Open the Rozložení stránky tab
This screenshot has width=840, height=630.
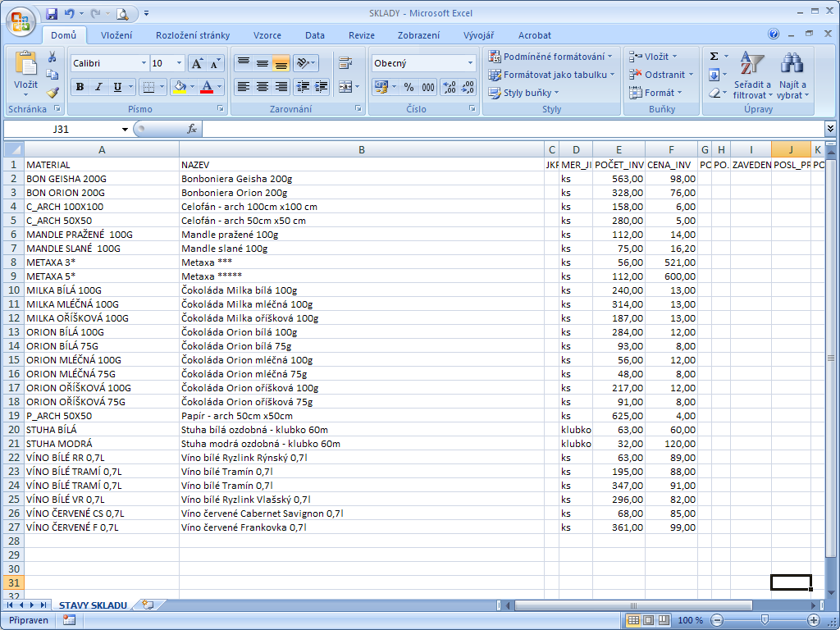click(193, 35)
